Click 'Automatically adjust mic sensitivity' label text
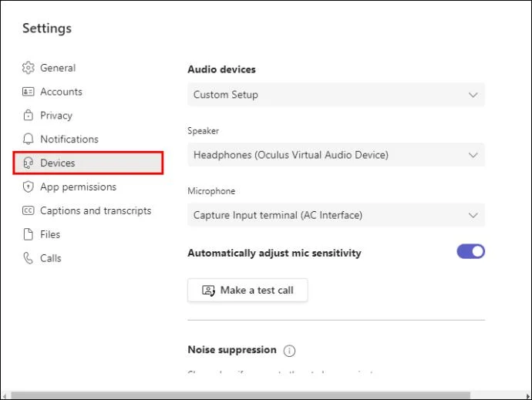The image size is (532, 400). click(274, 253)
